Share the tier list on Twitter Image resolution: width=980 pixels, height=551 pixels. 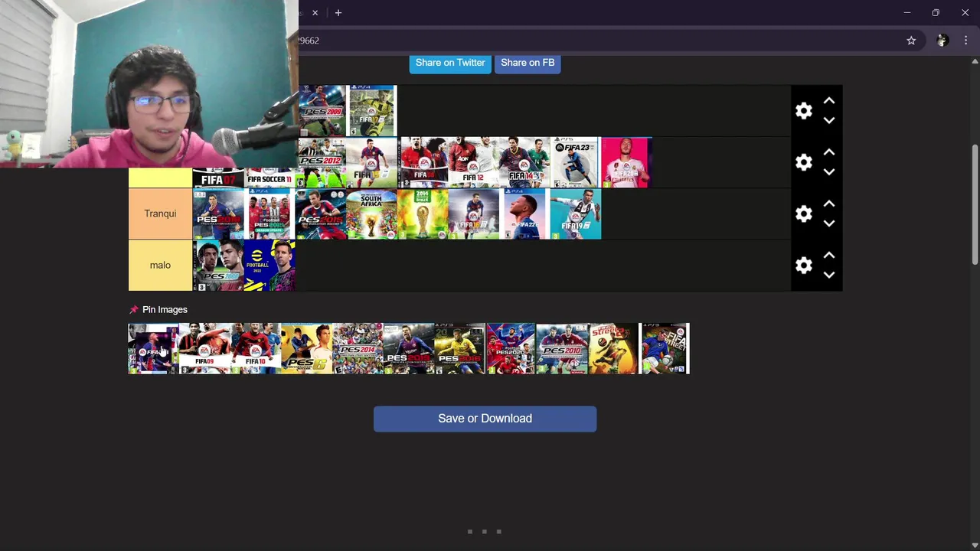(x=450, y=63)
